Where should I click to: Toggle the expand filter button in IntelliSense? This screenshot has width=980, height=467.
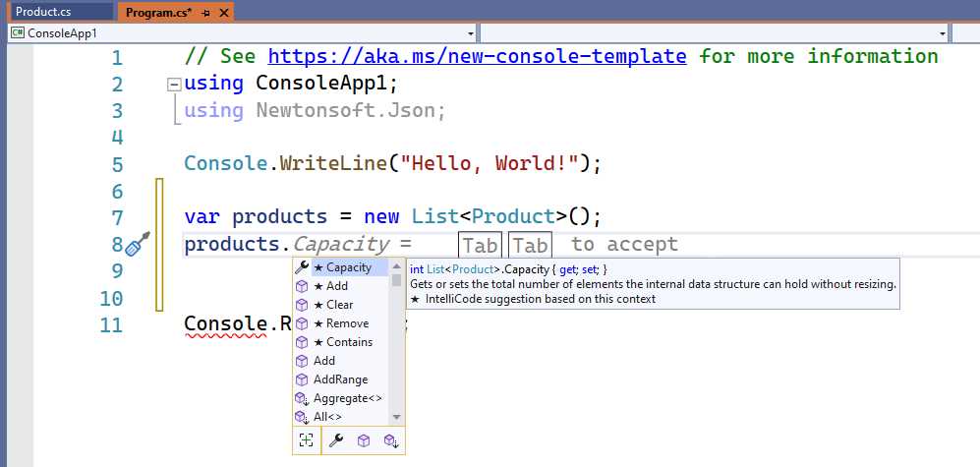(307, 440)
